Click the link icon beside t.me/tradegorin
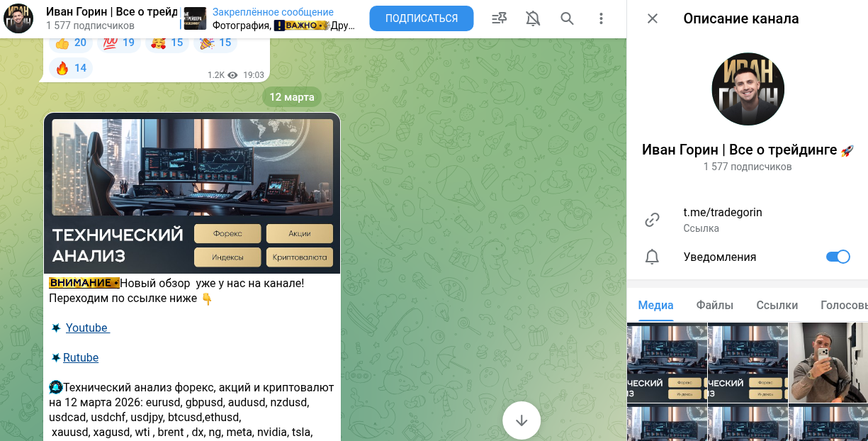868x441 pixels. (652, 219)
